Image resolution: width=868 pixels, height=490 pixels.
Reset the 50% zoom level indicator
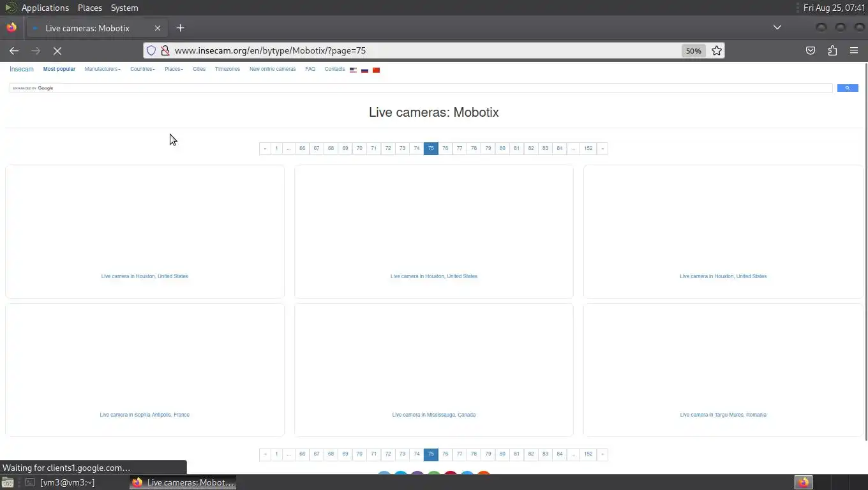point(693,50)
